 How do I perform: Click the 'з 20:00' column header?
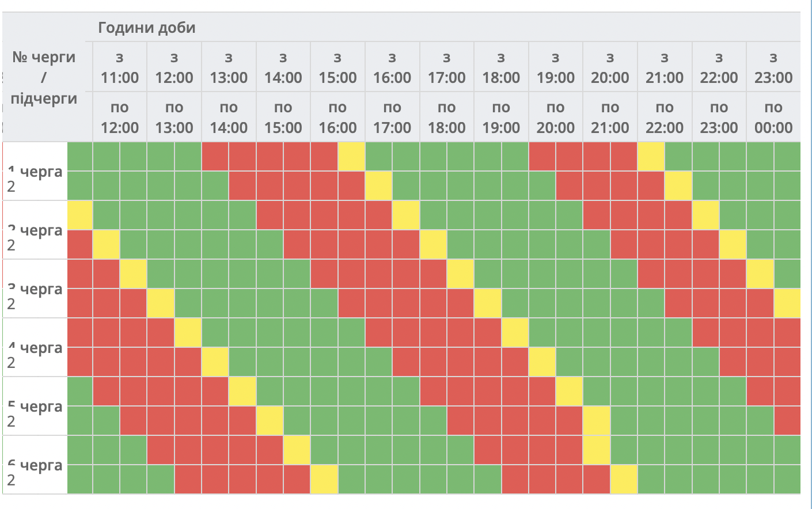tap(610, 67)
